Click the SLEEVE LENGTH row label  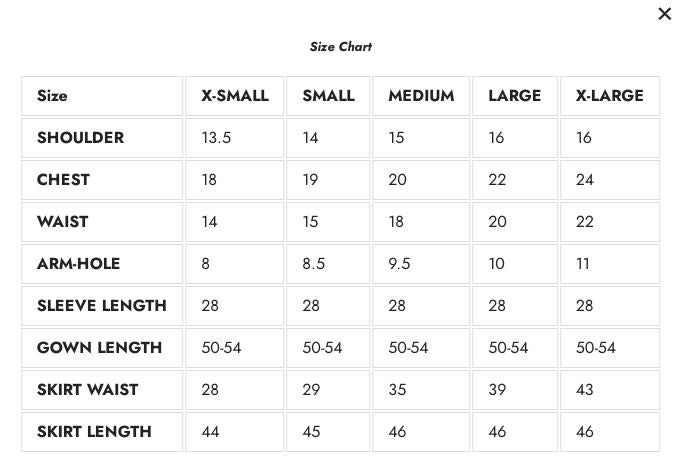tap(101, 306)
